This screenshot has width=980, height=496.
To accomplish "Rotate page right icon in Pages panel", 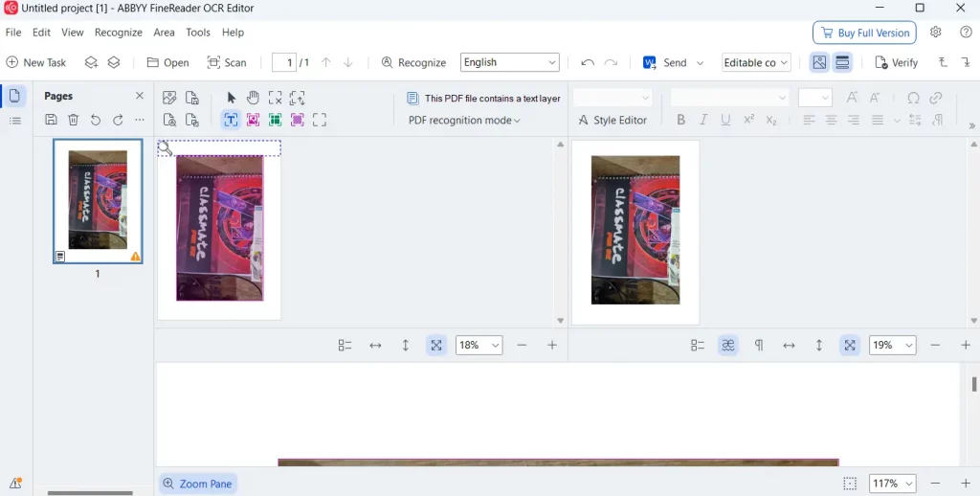I will [x=118, y=120].
